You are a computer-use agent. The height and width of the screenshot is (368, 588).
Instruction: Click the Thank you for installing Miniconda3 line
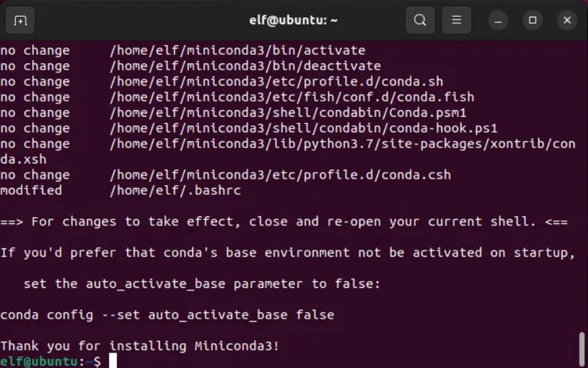tap(140, 346)
